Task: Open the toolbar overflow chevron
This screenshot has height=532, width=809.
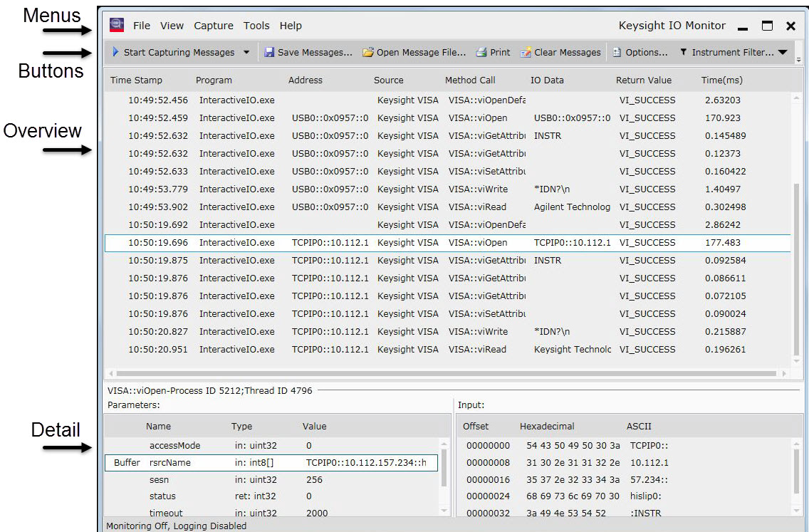Action: pos(799,60)
